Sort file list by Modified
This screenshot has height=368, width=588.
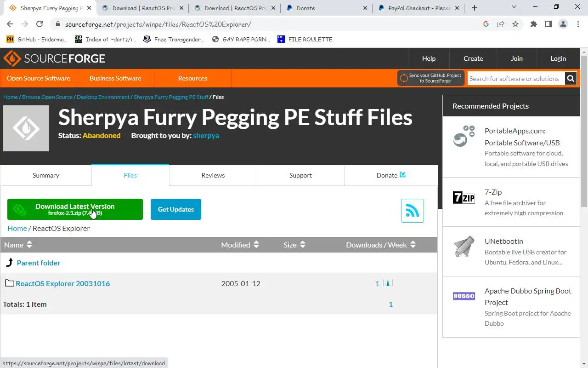[x=240, y=245]
